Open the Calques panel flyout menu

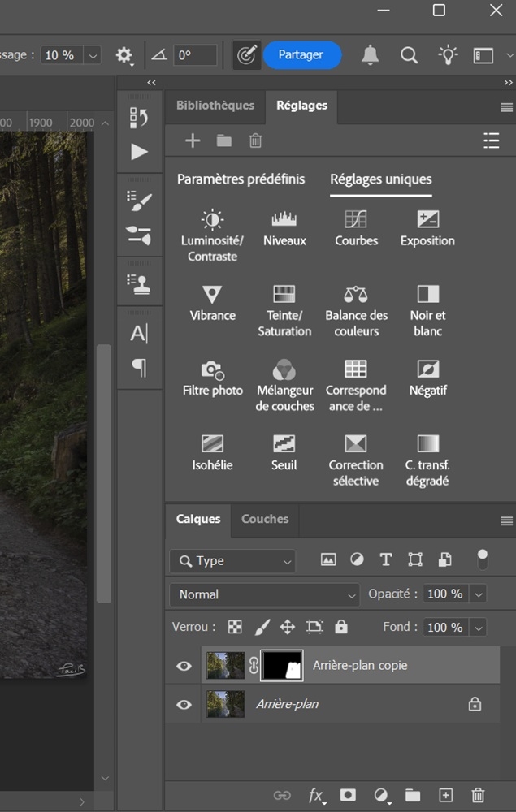(x=507, y=521)
